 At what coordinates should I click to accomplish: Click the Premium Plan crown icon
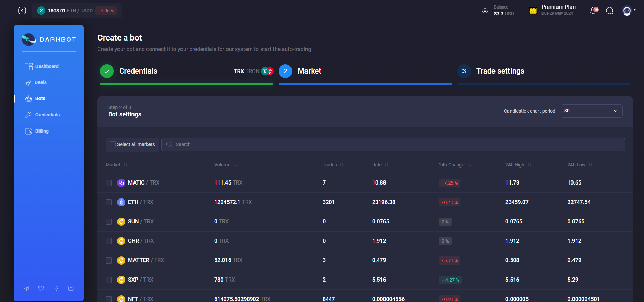533,11
